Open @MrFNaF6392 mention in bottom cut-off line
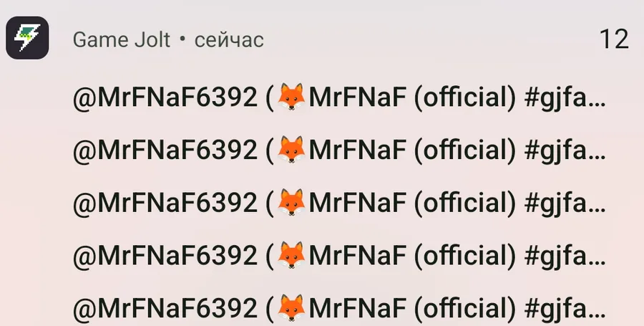This screenshot has height=326, width=644. point(165,309)
